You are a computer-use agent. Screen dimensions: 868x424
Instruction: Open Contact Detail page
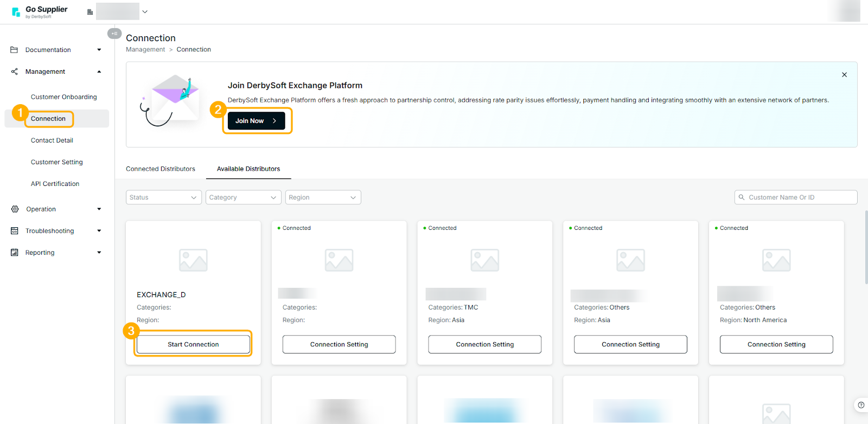[x=52, y=140]
